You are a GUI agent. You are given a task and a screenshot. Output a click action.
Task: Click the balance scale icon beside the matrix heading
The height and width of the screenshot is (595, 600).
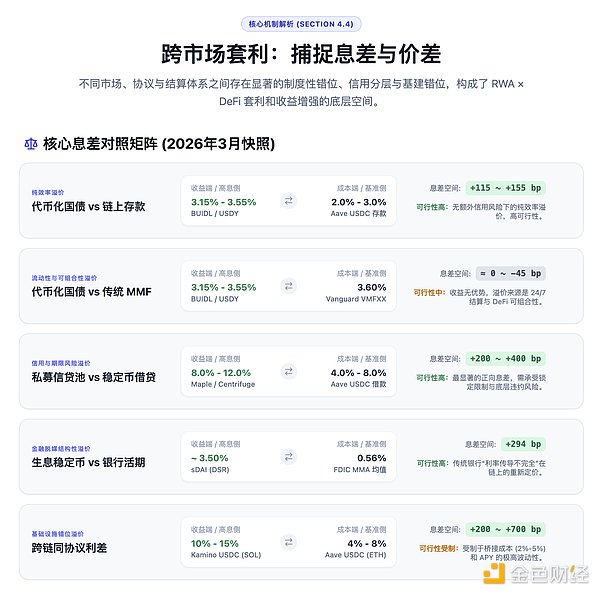pyautogui.click(x=29, y=144)
